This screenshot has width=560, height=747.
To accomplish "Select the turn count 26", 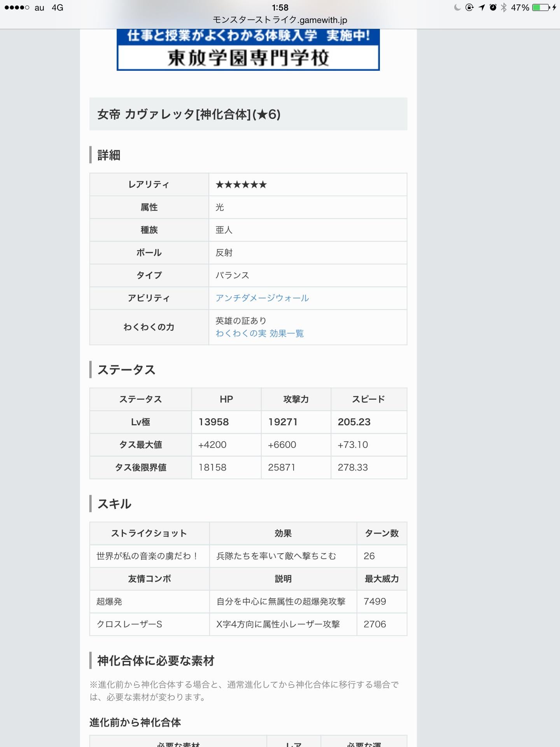I will 369,556.
